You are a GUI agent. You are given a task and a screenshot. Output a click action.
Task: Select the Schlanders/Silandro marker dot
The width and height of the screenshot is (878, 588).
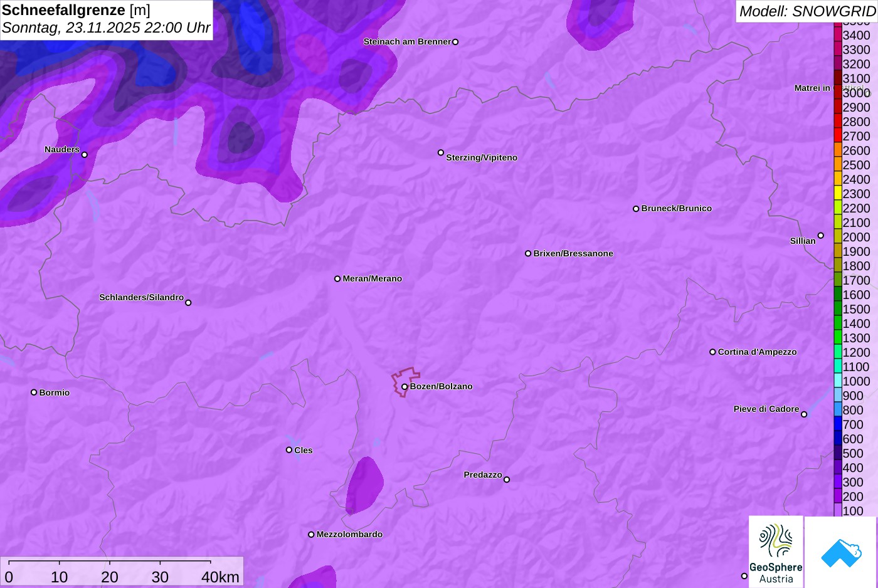click(x=188, y=303)
